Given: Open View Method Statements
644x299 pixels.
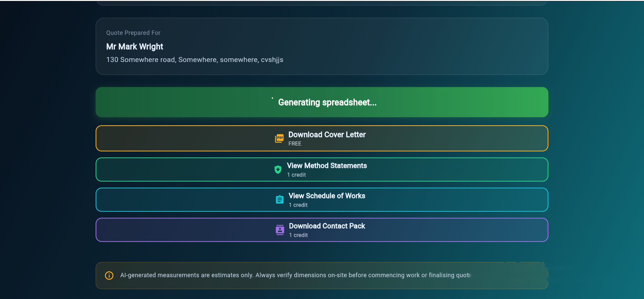Looking at the screenshot, I should (x=322, y=170).
